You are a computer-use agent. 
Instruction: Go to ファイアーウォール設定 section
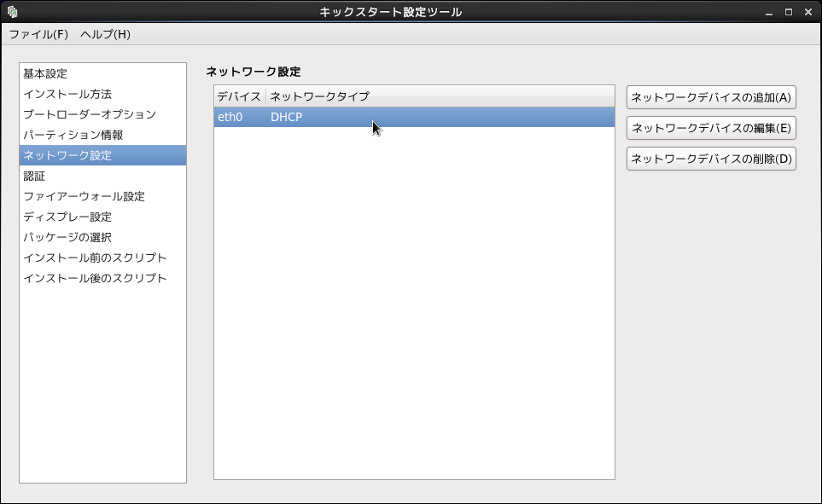coord(85,196)
